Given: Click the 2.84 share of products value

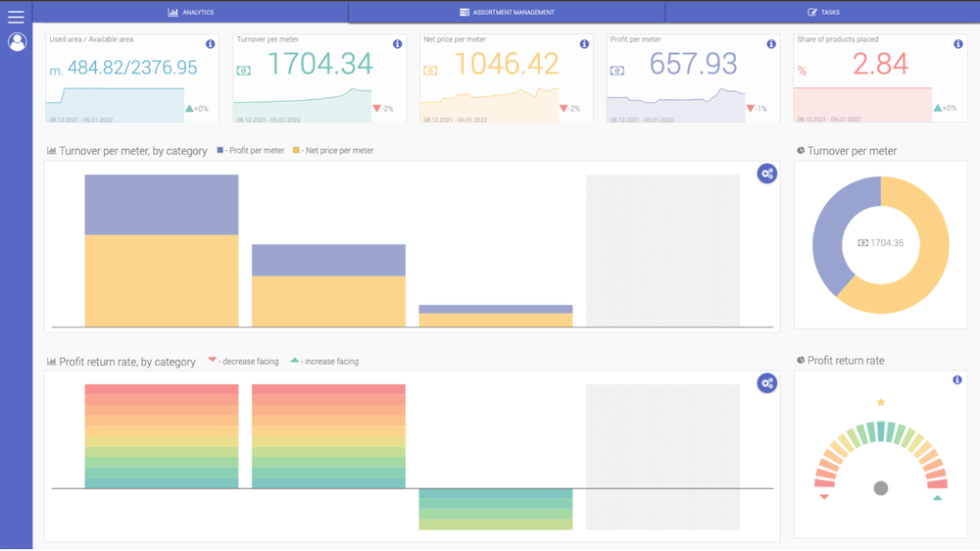Looking at the screenshot, I should point(880,64).
